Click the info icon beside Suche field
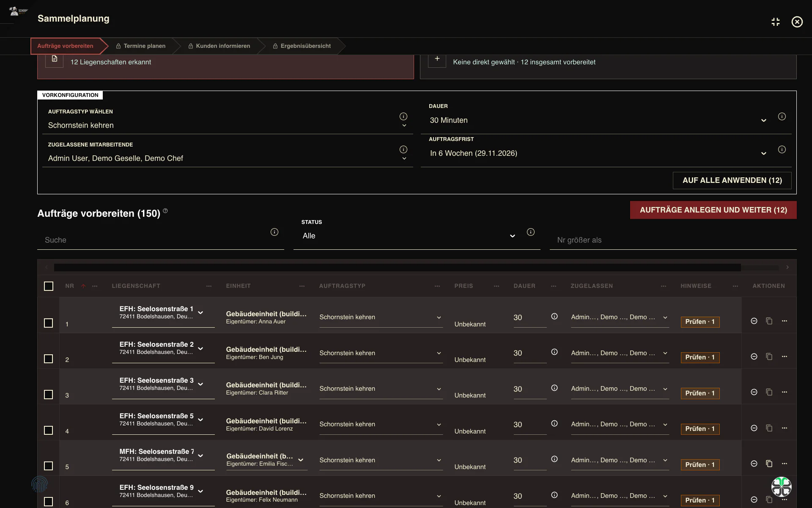This screenshot has width=812, height=508. (274, 232)
